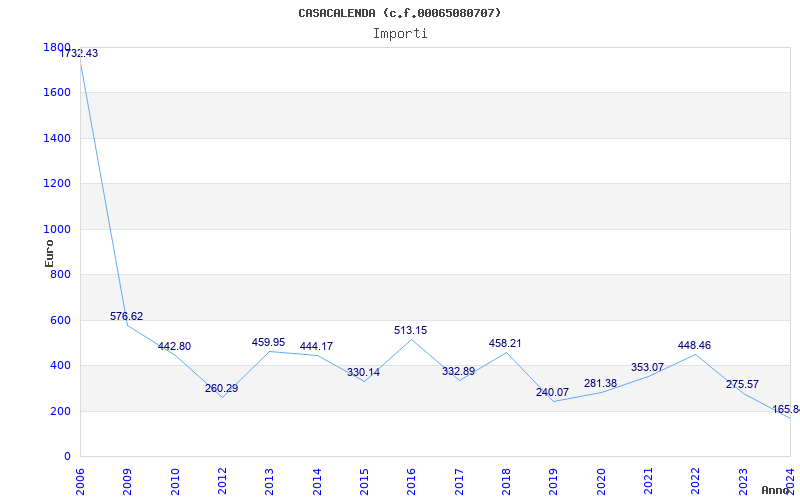Select the 332.89 data label
The image size is (800, 500).
click(x=458, y=371)
